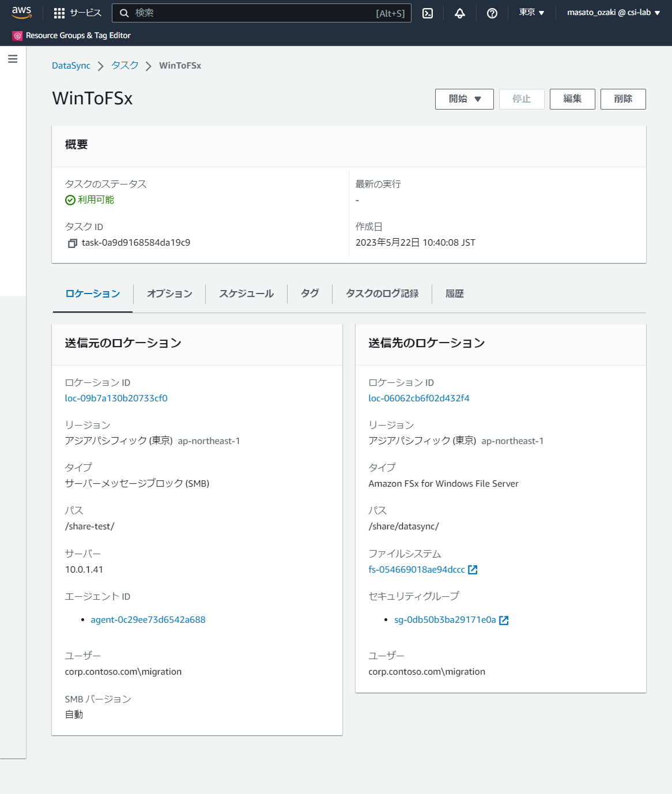The width and height of the screenshot is (672, 794).
Task: Click the WinToFSx page heading
Action: point(93,99)
